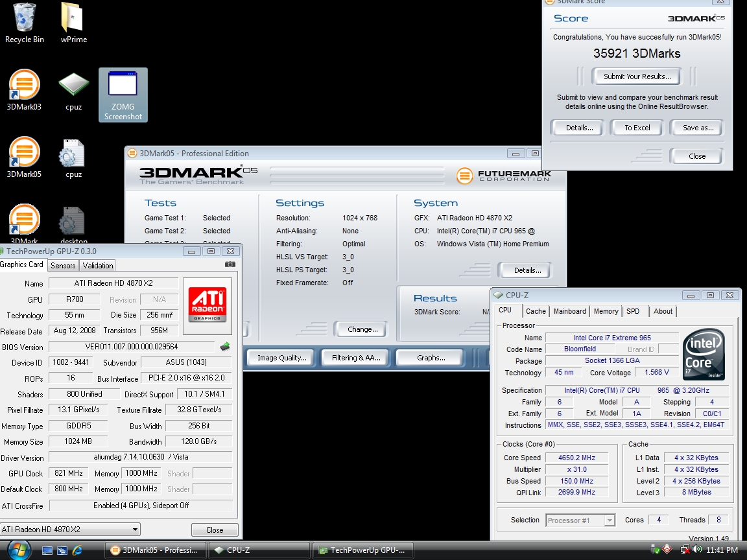Switch to Validation tab in GPU-Z
The height and width of the screenshot is (560, 747).
point(98,265)
